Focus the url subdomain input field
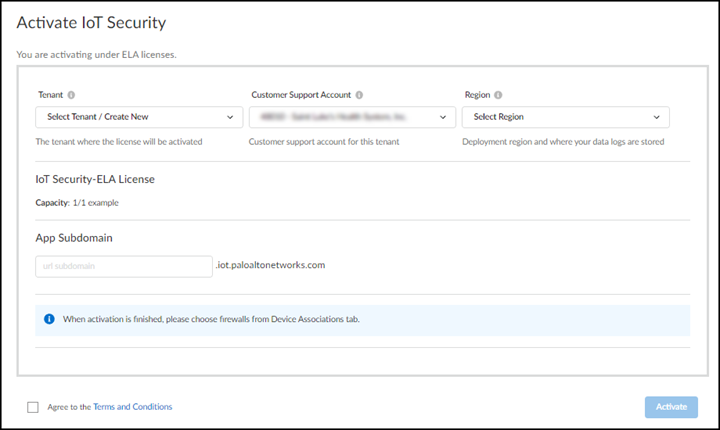The width and height of the screenshot is (720, 430). tap(123, 266)
